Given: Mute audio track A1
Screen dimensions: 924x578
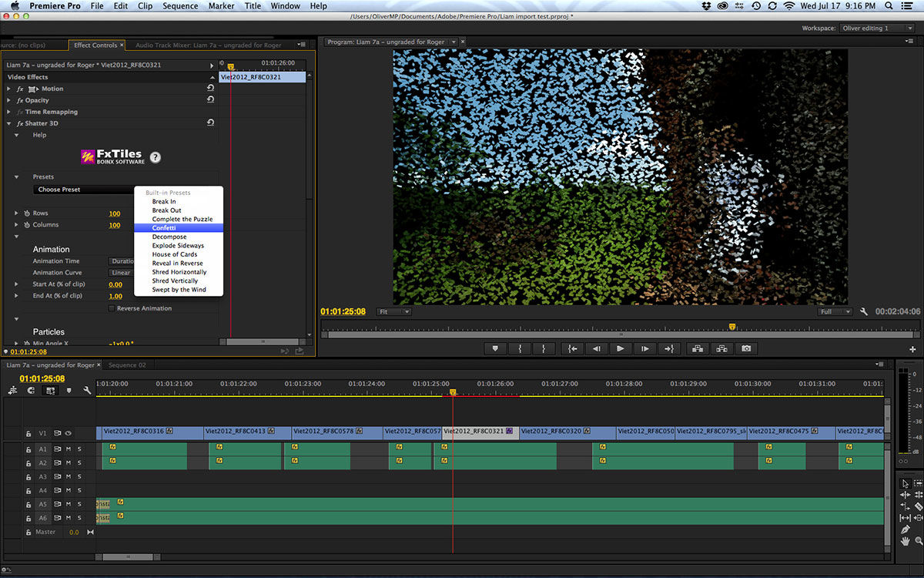Looking at the screenshot, I should coord(68,449).
